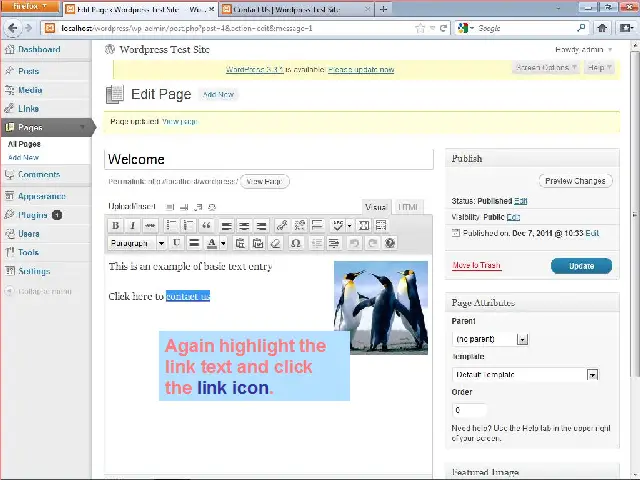This screenshot has width=640, height=480.
Task: Switch to the Visual editor tab
Action: point(376,207)
